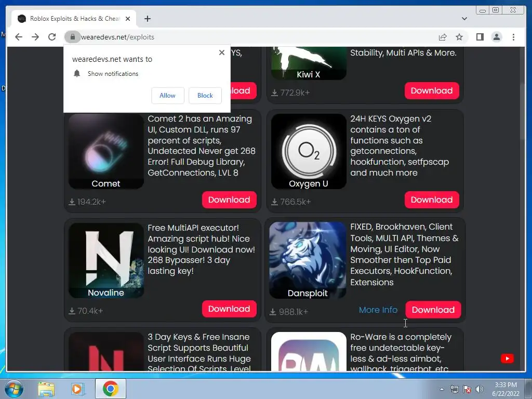The height and width of the screenshot is (399, 532).
Task: Open More Info for Dansploit
Action: 378,310
